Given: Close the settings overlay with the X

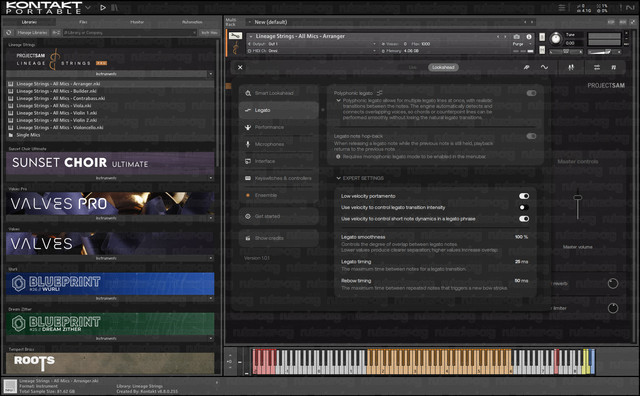Looking at the screenshot, I should (240, 67).
